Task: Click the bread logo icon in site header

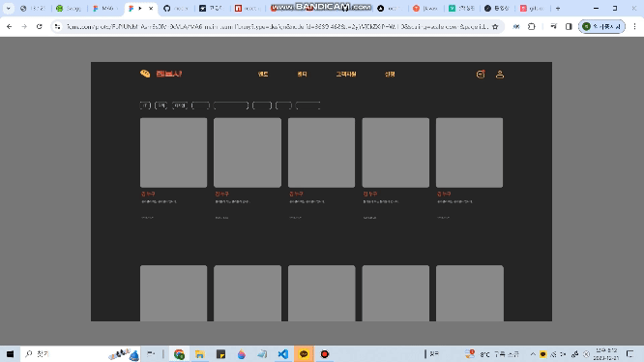Action: tap(145, 74)
